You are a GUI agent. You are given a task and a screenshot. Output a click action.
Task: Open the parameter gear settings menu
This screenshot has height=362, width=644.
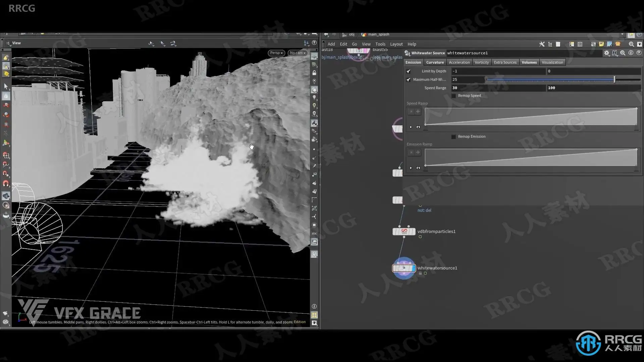click(606, 53)
